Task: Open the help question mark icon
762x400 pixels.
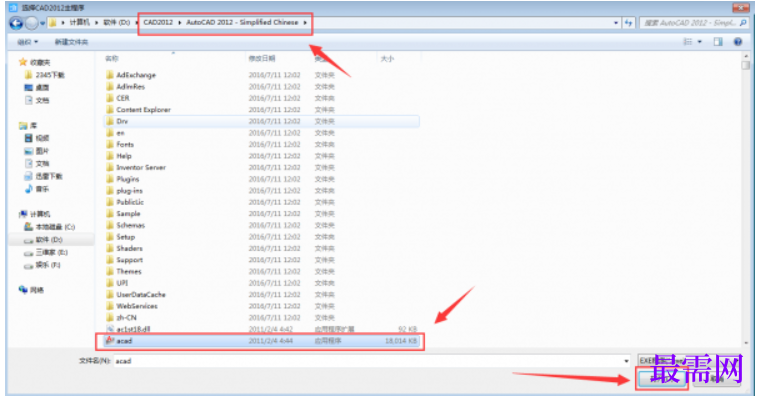Action: [738, 42]
